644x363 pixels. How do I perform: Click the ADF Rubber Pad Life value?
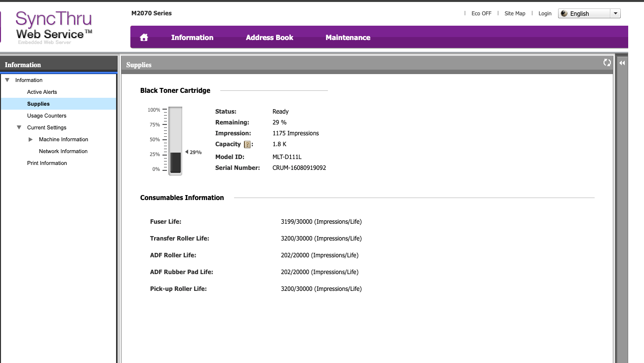tap(320, 272)
